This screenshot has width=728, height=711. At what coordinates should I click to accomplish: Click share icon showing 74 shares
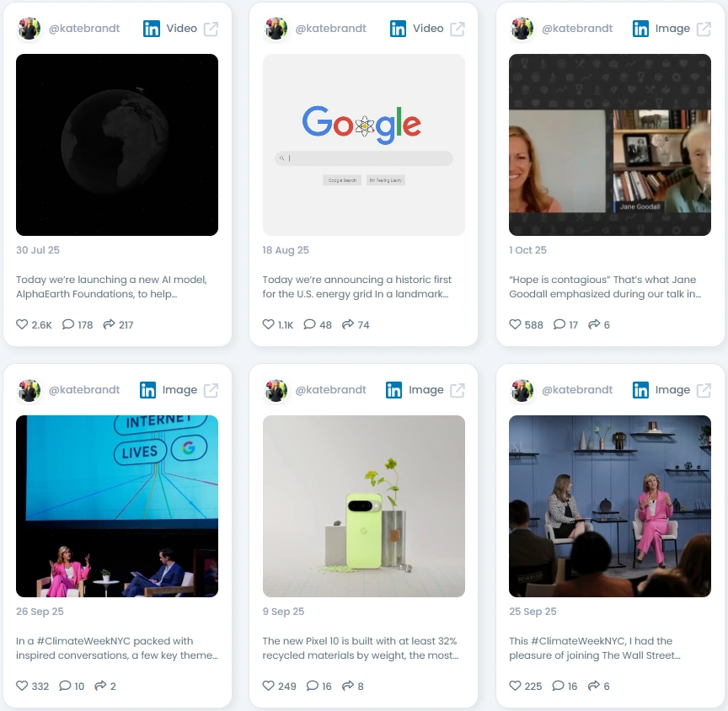pyautogui.click(x=348, y=324)
